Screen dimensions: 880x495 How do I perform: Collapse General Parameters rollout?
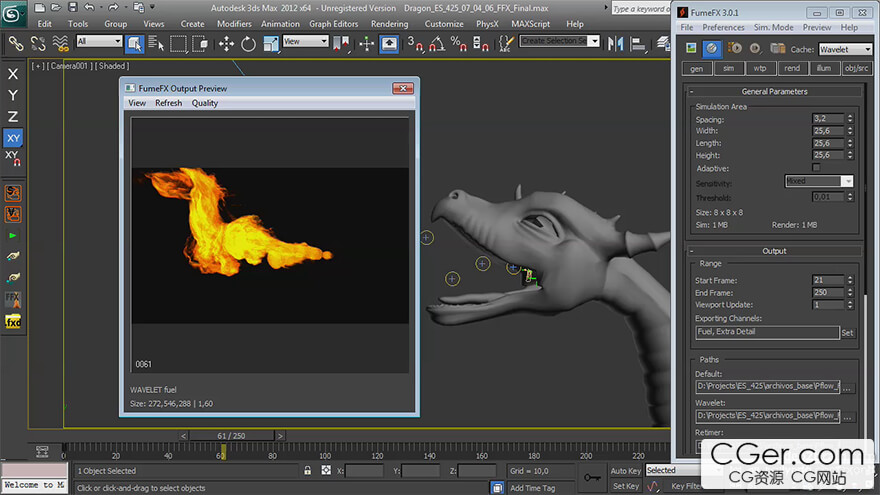(x=774, y=91)
